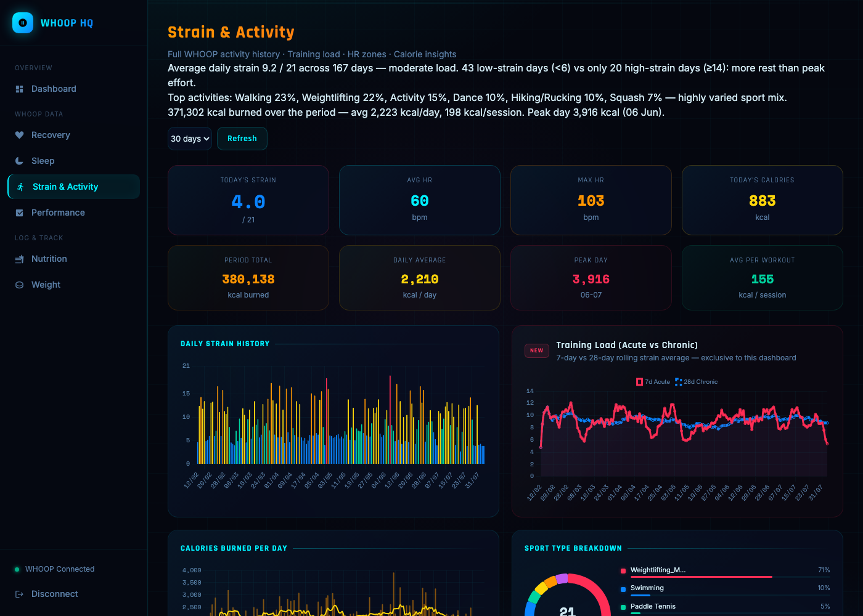Open the Performance page
The width and height of the screenshot is (863, 616).
[74, 213]
